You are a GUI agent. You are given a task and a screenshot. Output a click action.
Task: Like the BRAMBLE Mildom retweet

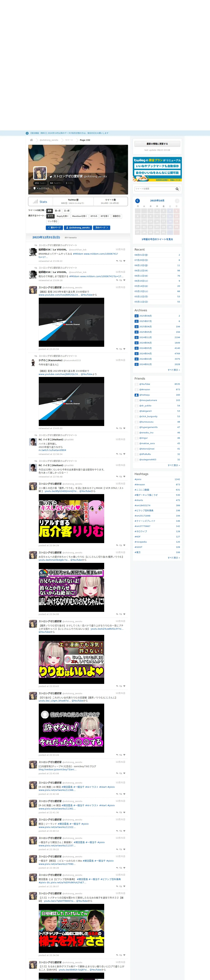click(x=124, y=261)
